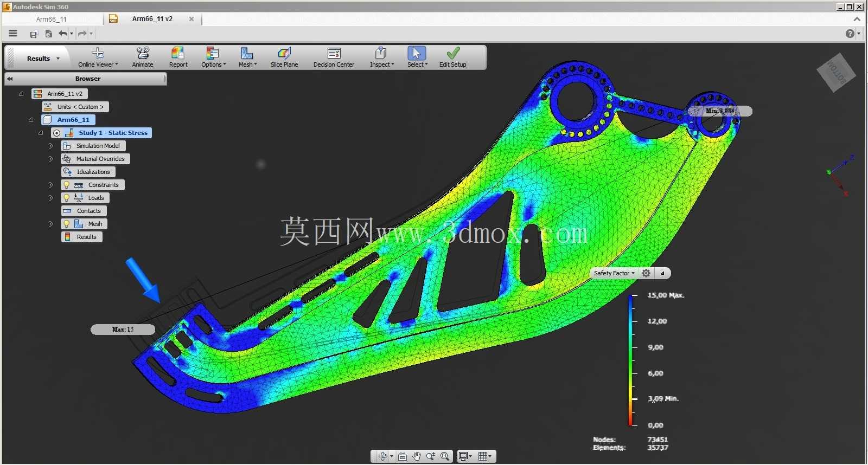The width and height of the screenshot is (868, 465).
Task: Switch to the Arm66_11 document tab
Action: (x=52, y=19)
